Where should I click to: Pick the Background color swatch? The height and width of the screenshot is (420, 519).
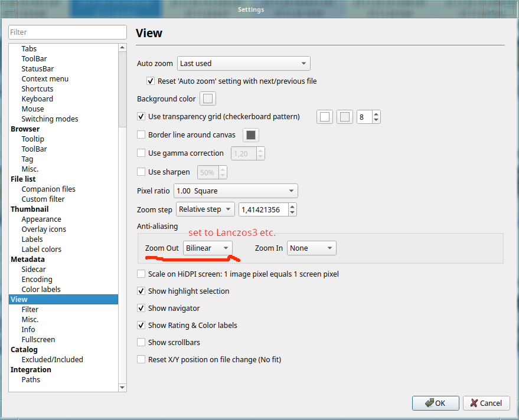click(x=208, y=99)
